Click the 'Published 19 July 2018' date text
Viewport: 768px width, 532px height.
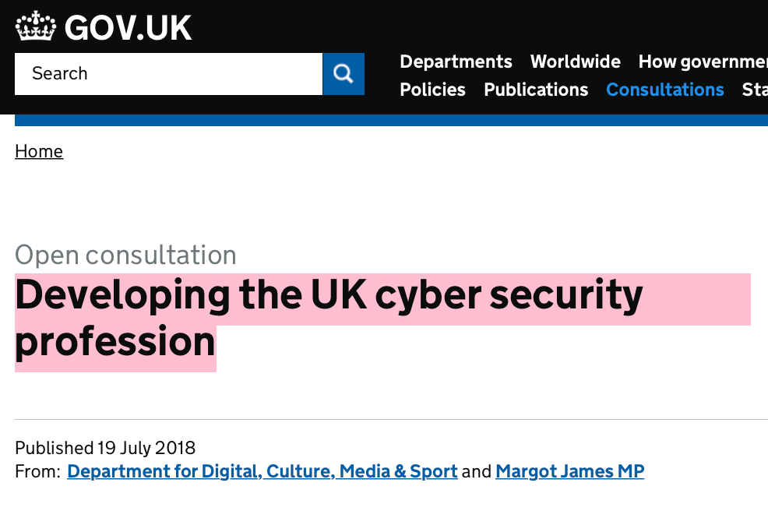[x=105, y=448]
